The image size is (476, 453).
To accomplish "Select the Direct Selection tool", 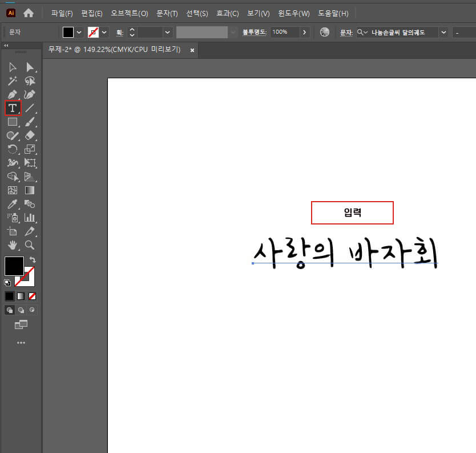I will pos(30,67).
